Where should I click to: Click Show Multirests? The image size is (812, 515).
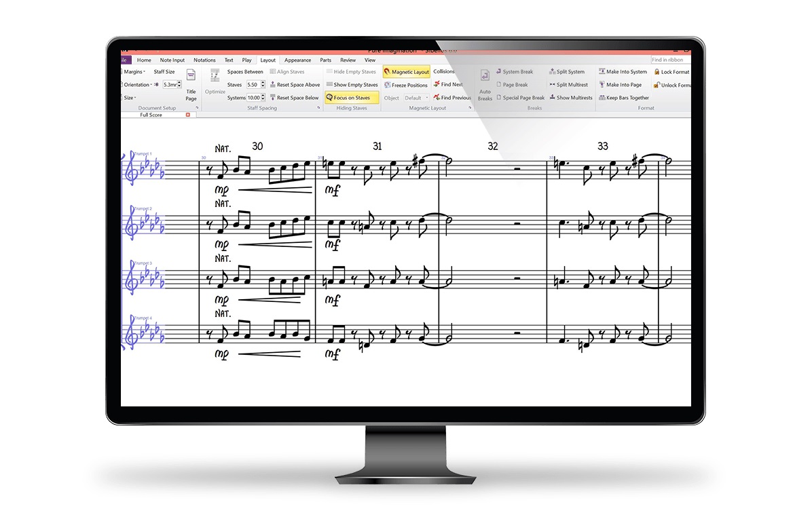point(571,98)
